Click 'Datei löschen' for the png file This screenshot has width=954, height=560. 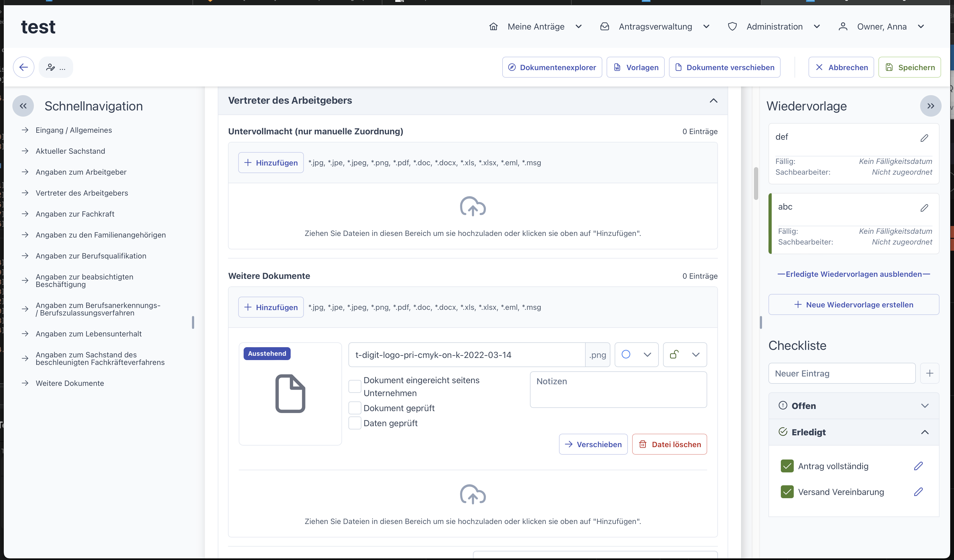pyautogui.click(x=669, y=444)
